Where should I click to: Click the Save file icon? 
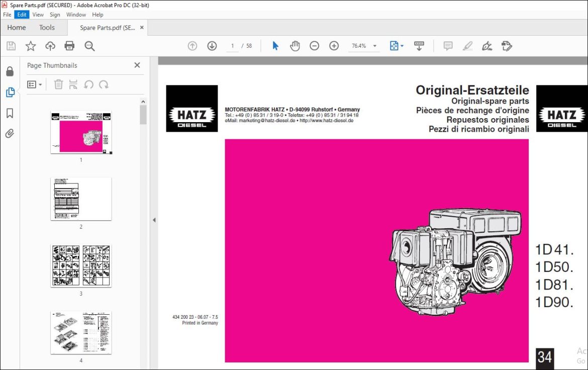11,46
